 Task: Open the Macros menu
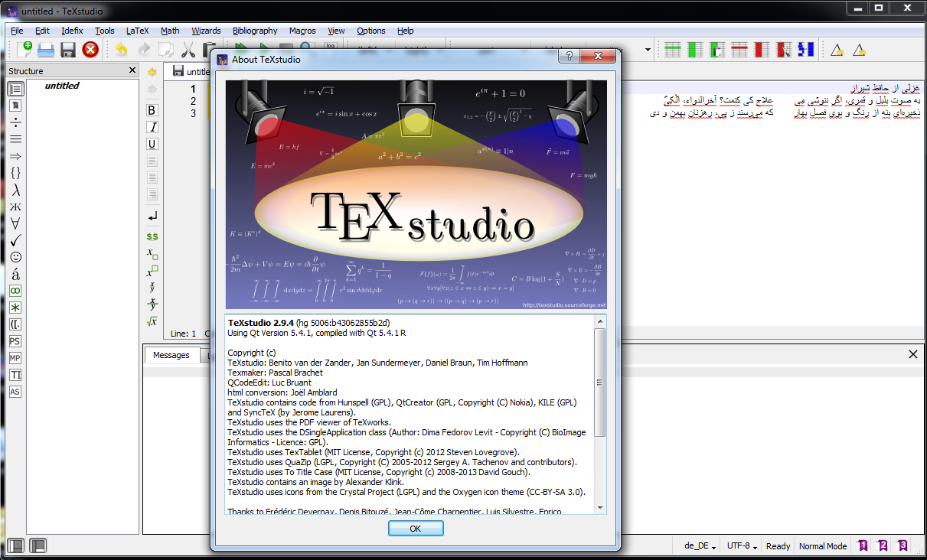tap(302, 31)
